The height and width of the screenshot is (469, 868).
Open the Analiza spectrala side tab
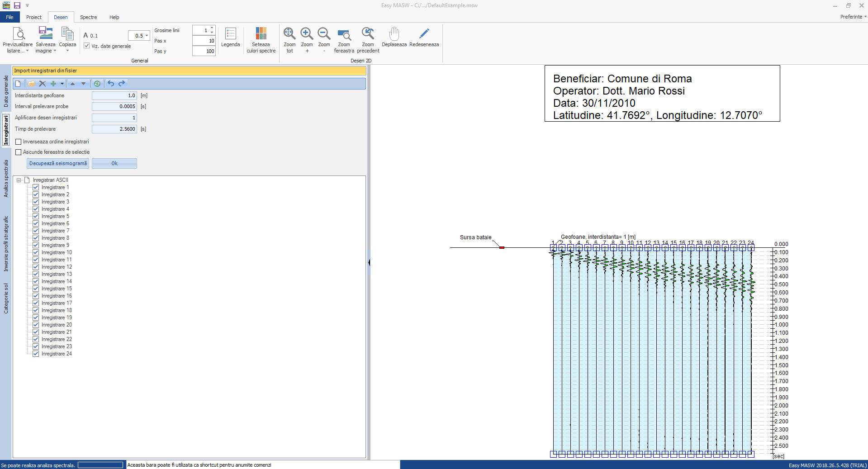tap(6, 179)
